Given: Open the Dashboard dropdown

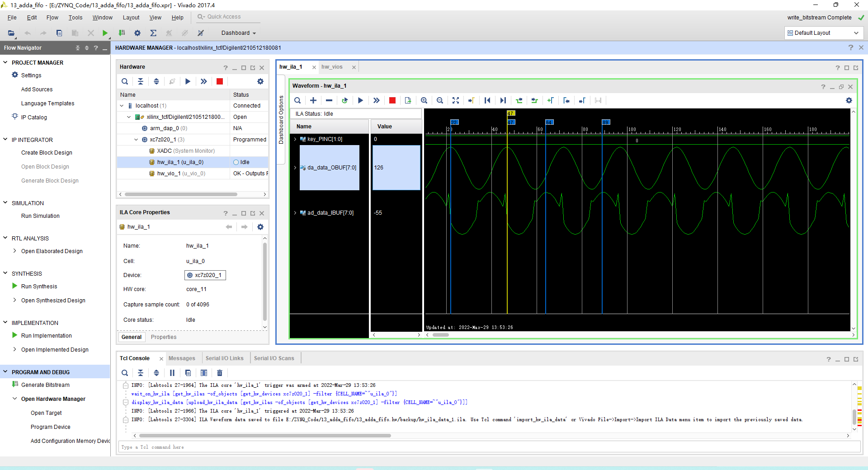Looking at the screenshot, I should point(238,33).
